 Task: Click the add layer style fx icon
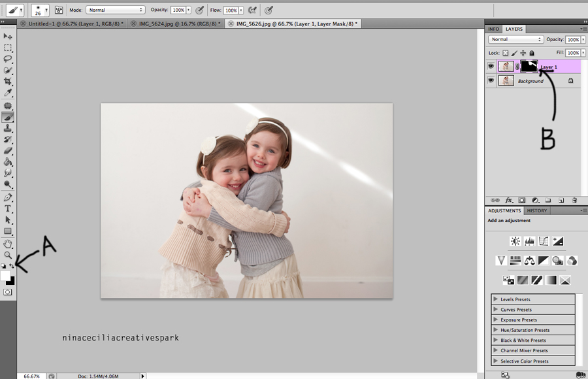(508, 200)
